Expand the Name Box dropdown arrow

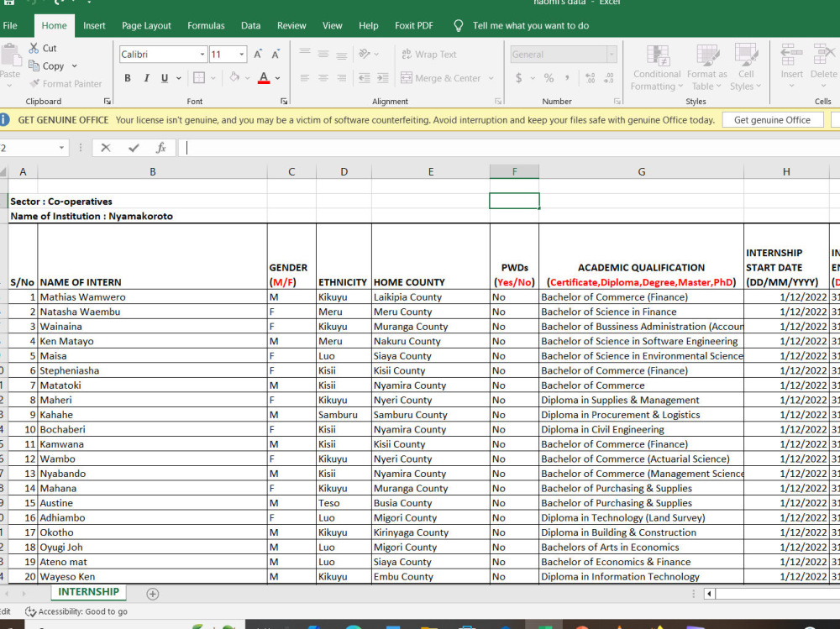pos(61,148)
